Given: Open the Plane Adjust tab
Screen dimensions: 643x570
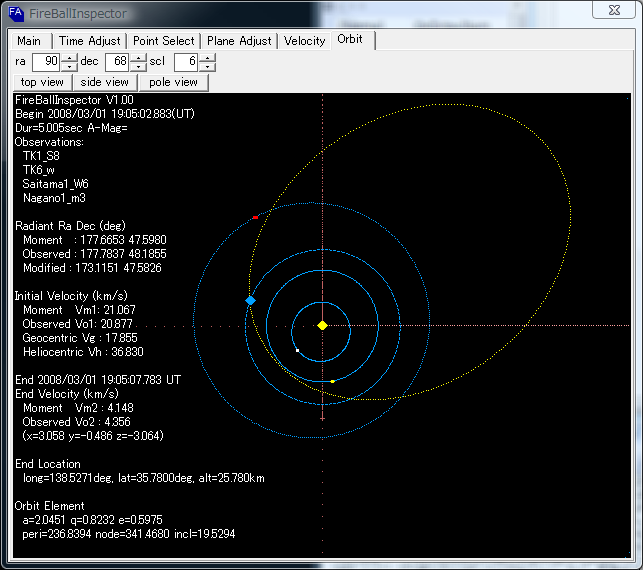Looking at the screenshot, I should (239, 41).
